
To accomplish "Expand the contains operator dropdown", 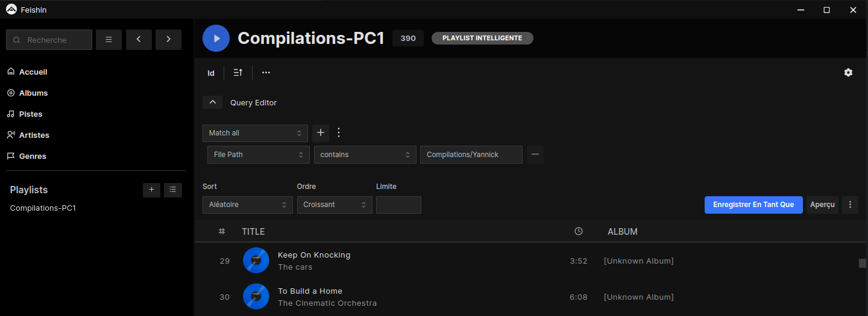I will pos(365,155).
